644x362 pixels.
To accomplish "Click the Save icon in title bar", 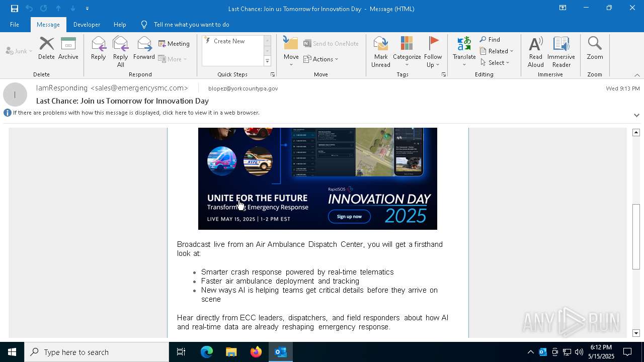I will tap(15, 9).
